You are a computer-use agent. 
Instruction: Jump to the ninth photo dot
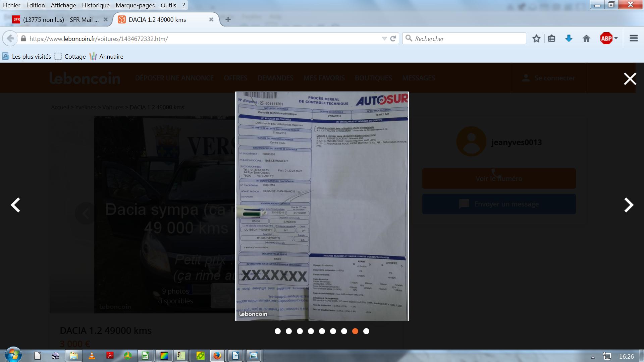366,331
